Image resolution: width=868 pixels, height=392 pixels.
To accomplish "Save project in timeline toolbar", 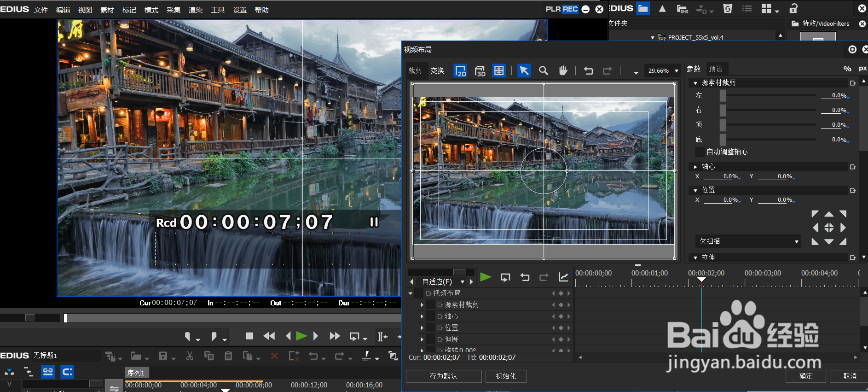I will coord(163,356).
